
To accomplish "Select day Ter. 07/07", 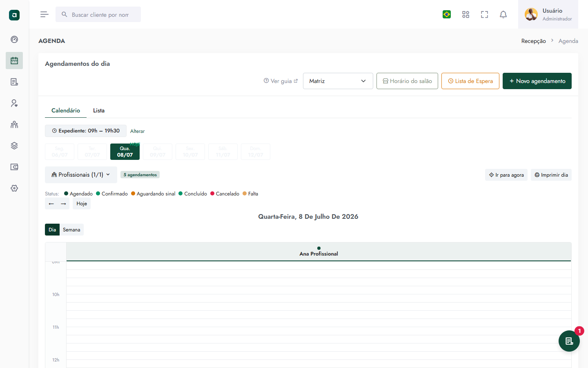I will point(92,152).
